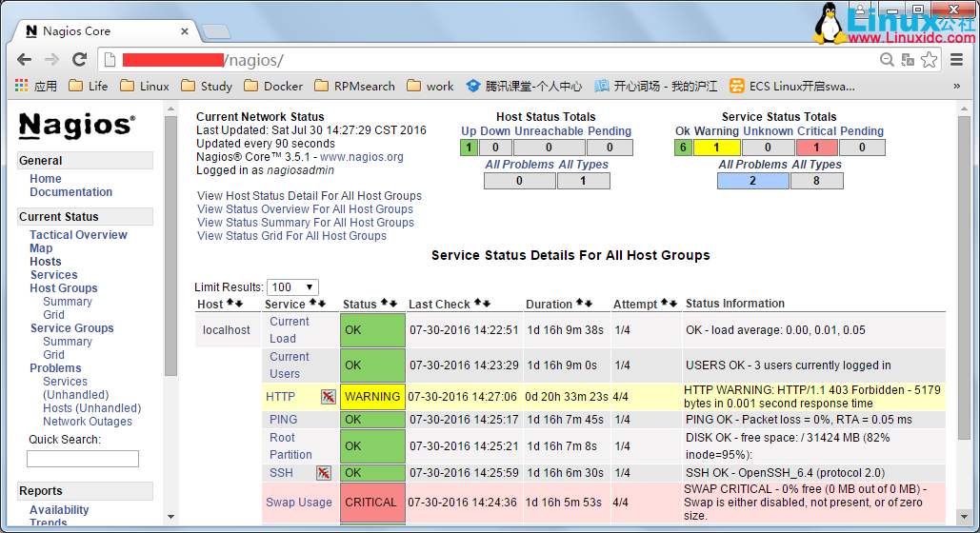
Task: Open the ECS Linux bookmark
Action: click(x=791, y=87)
